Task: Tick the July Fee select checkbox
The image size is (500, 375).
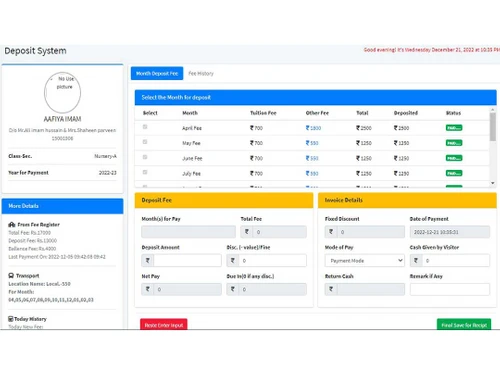Action: point(145,172)
